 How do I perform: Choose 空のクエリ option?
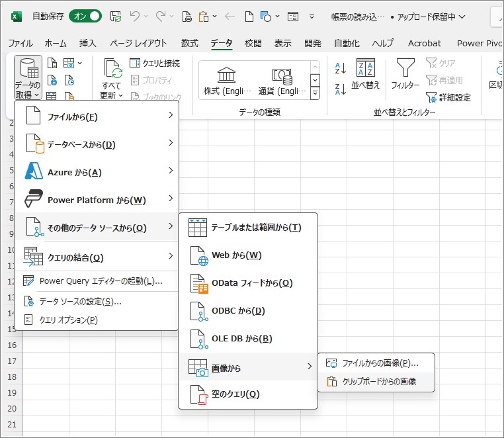248,394
